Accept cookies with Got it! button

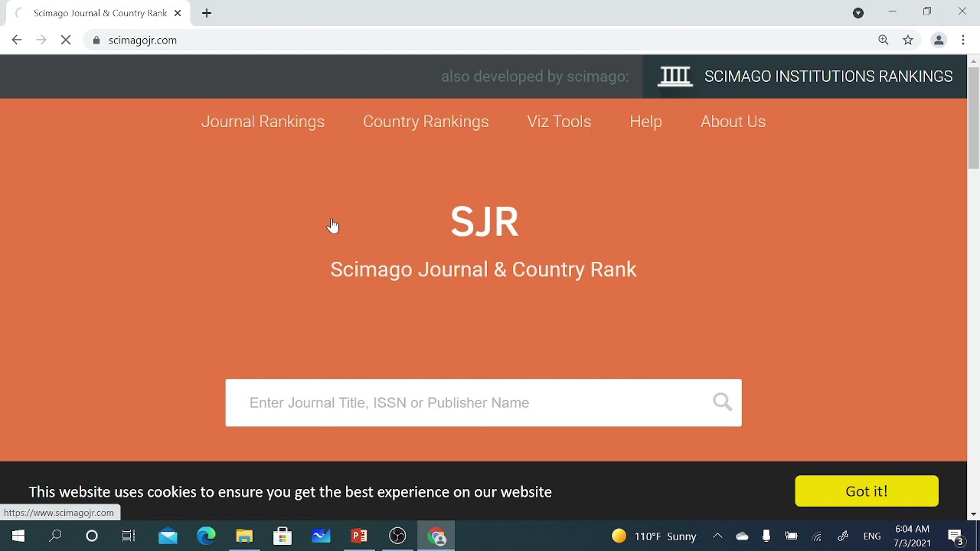pyautogui.click(x=867, y=491)
